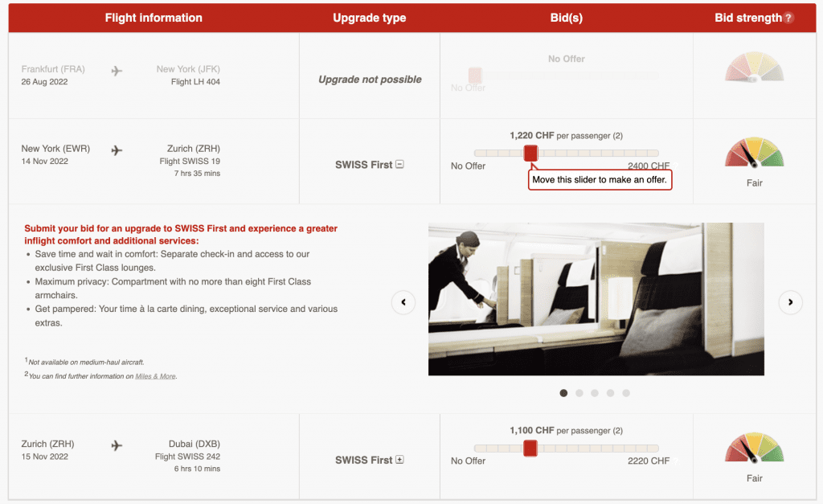Click the SWISS First cabin photo

pyautogui.click(x=596, y=299)
